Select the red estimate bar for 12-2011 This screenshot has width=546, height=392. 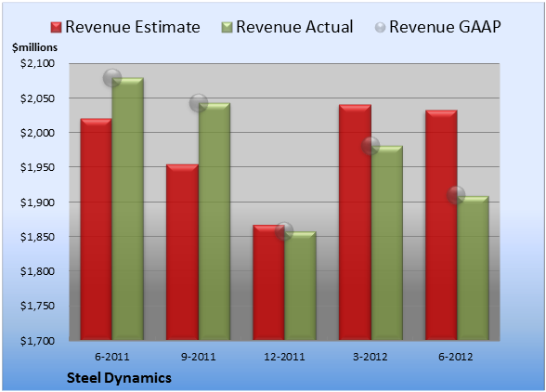[x=268, y=282]
